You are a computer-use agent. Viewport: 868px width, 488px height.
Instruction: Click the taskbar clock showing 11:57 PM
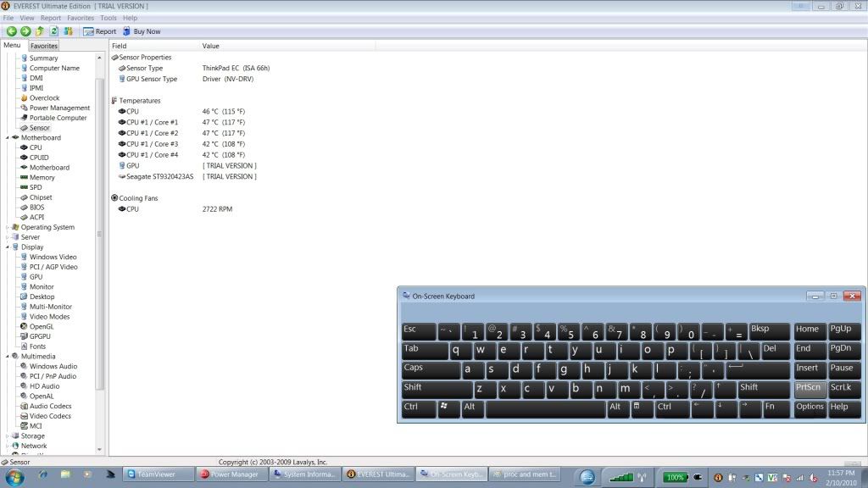coord(842,478)
